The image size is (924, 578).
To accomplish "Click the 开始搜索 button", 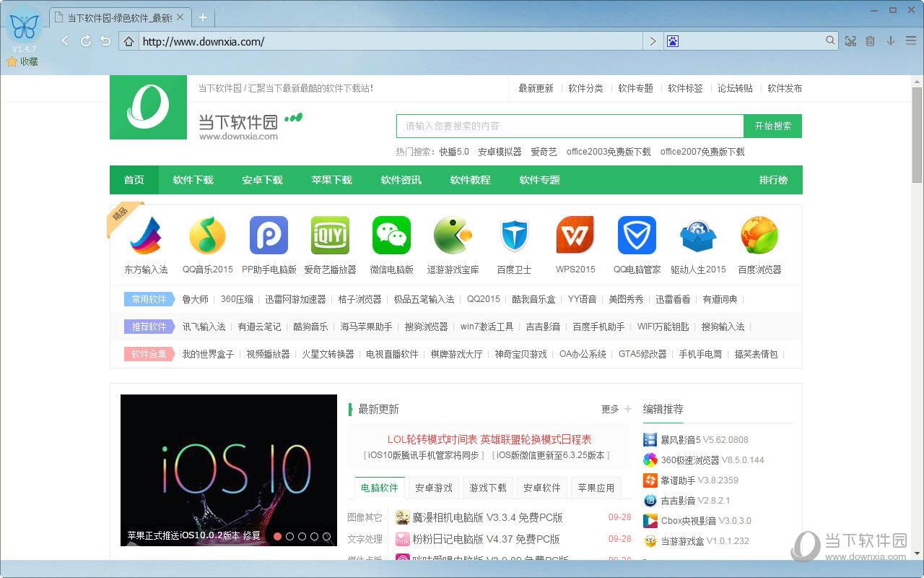I will [772, 126].
